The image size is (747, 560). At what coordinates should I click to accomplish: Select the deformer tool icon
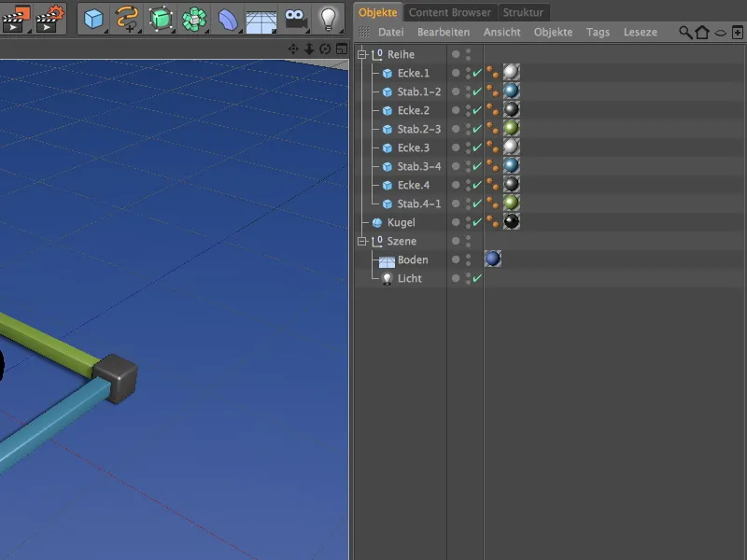point(229,18)
